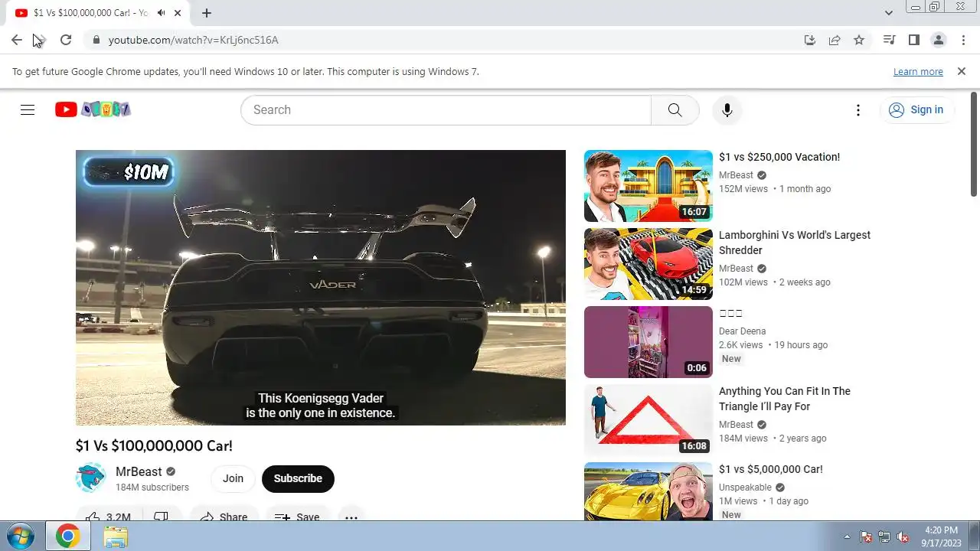Click the page vertical scrollbar
The height and width of the screenshot is (551, 980).
(x=974, y=144)
